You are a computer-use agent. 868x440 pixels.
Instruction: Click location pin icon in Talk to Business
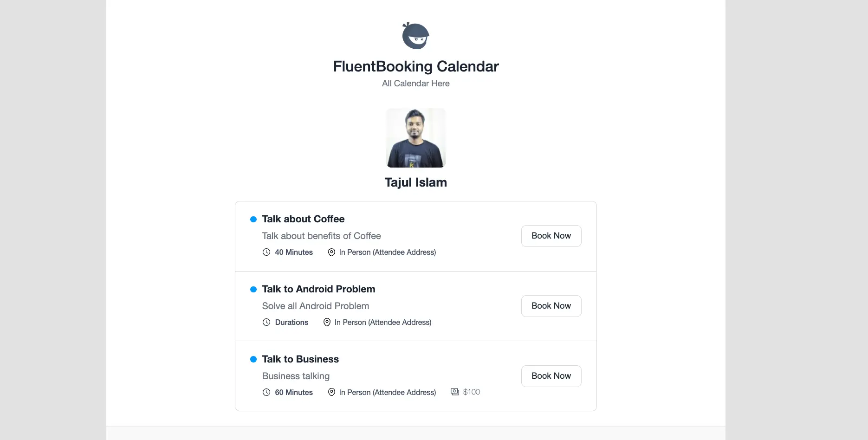(x=331, y=393)
